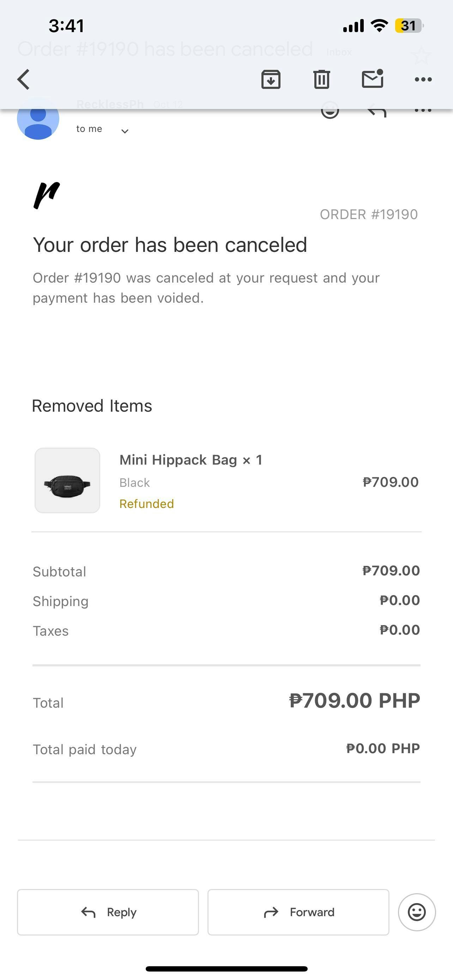
Task: Tap the Refunded status text
Action: pos(146,504)
